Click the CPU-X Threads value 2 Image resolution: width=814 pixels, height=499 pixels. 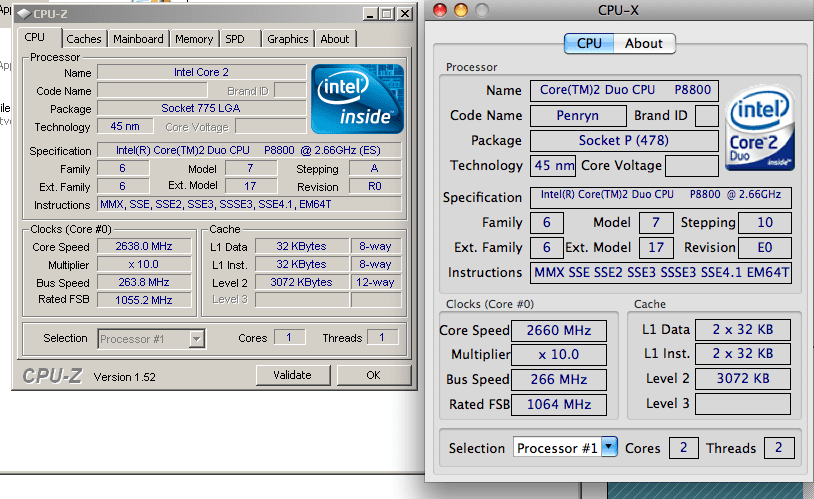779,448
